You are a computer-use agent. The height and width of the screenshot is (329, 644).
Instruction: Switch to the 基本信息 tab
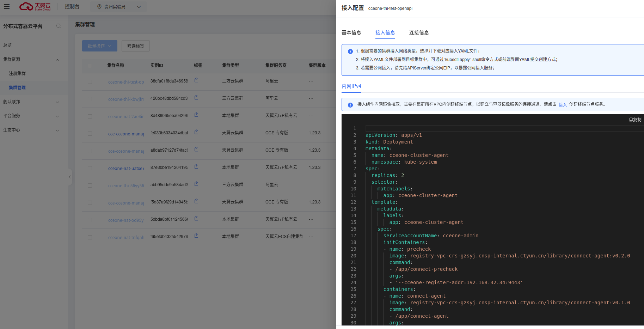[351, 32]
